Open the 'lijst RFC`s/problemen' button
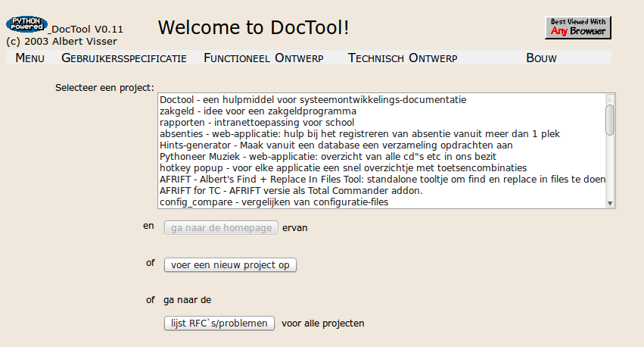 point(219,324)
